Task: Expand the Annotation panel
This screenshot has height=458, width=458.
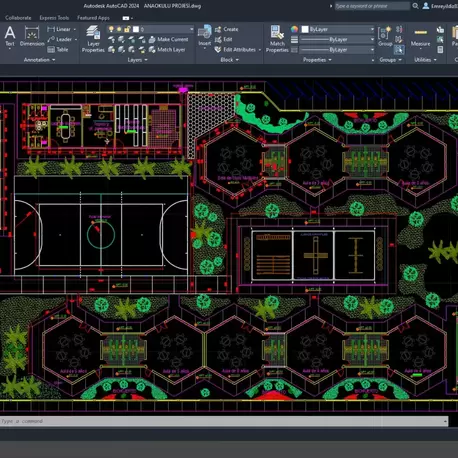Action: [39, 60]
